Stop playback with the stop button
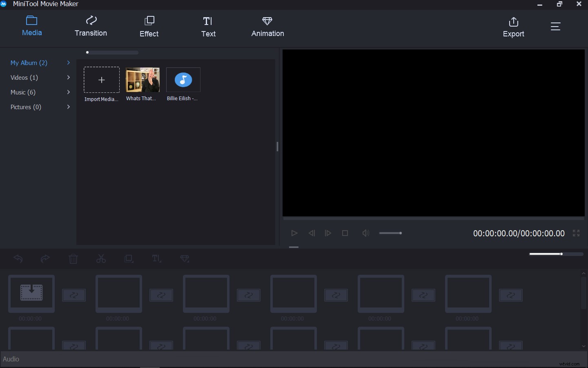This screenshot has width=588, height=368. coord(345,233)
